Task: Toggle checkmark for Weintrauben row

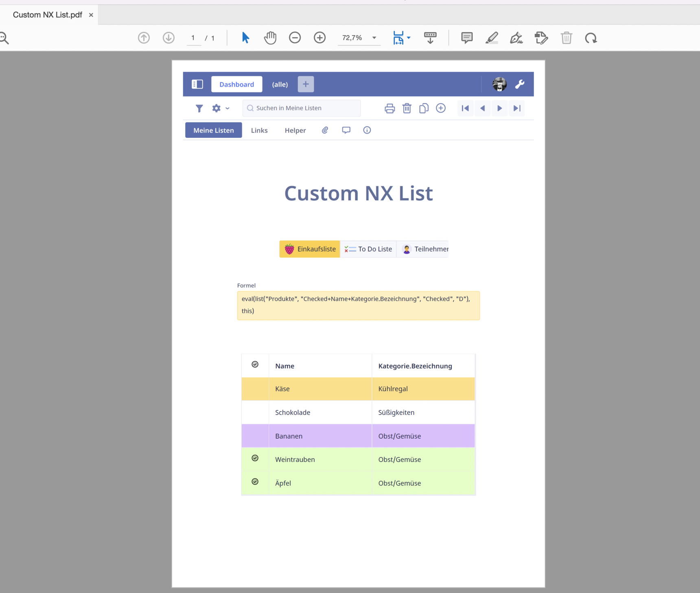Action: (x=255, y=458)
